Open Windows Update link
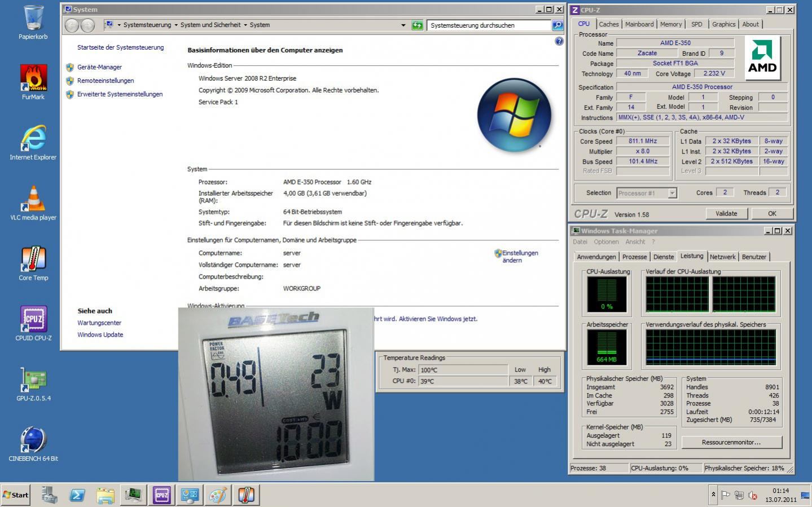 pyautogui.click(x=100, y=334)
